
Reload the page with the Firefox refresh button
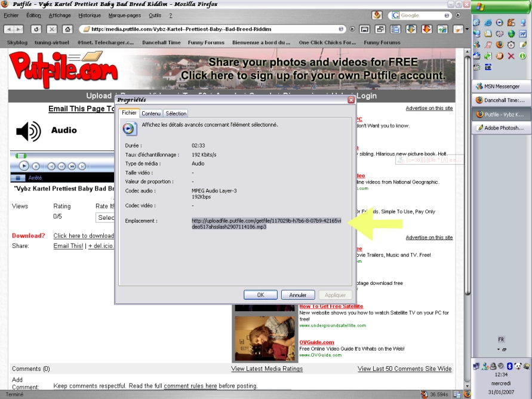click(x=36, y=29)
